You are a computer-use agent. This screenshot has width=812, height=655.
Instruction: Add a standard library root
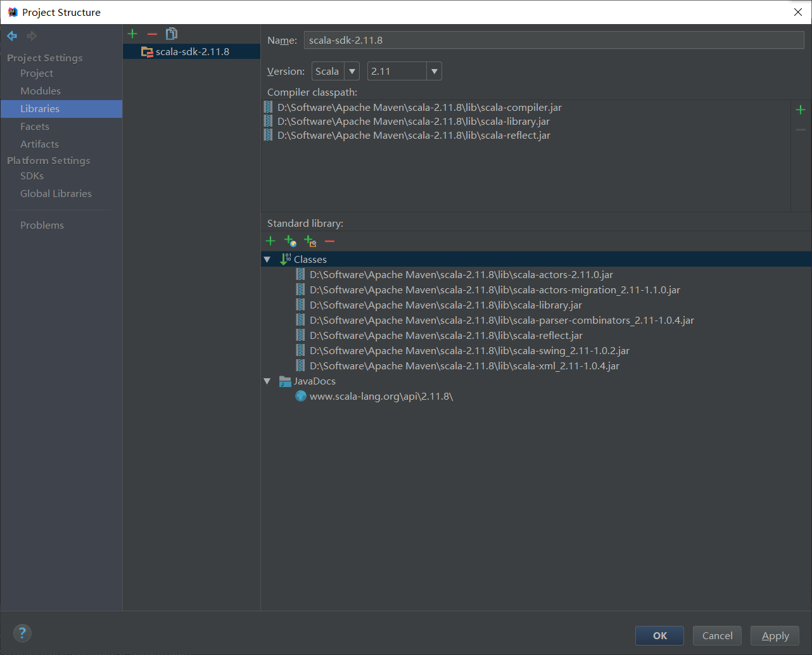(x=270, y=241)
